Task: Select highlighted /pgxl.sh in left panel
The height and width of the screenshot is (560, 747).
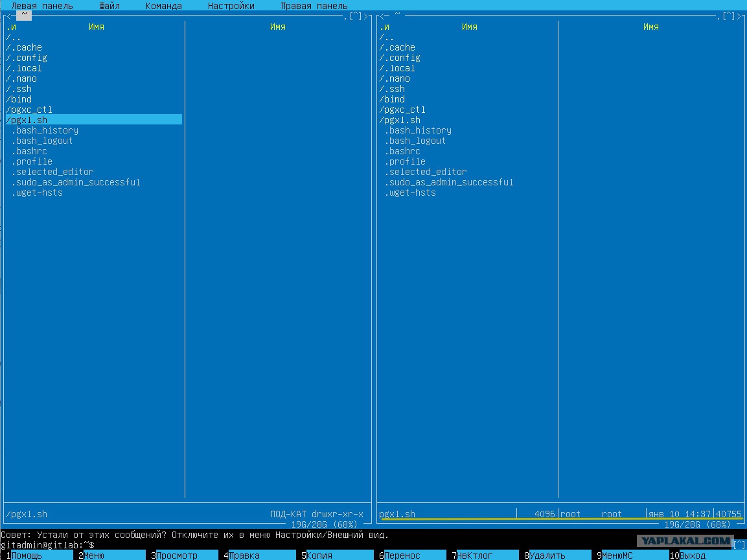Action: click(x=94, y=120)
